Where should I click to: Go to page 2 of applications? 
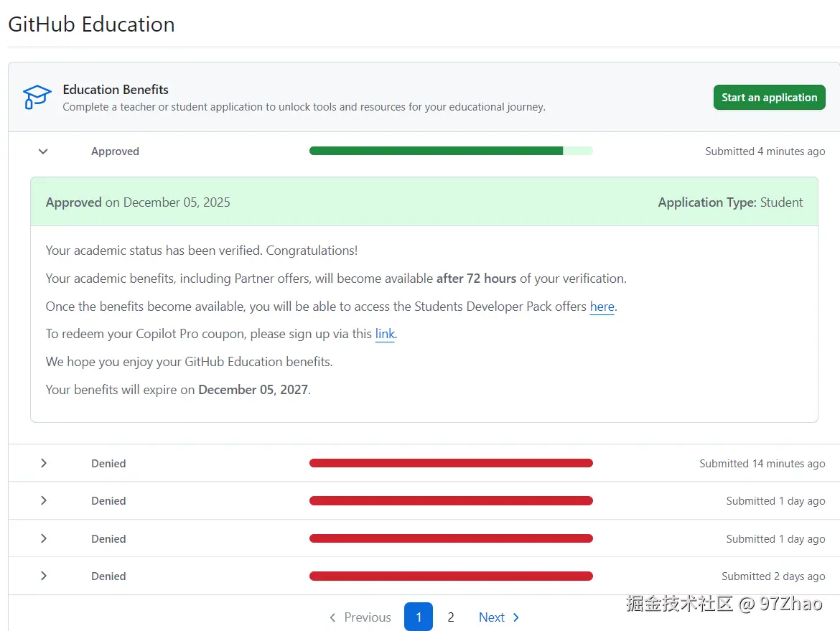[451, 617]
